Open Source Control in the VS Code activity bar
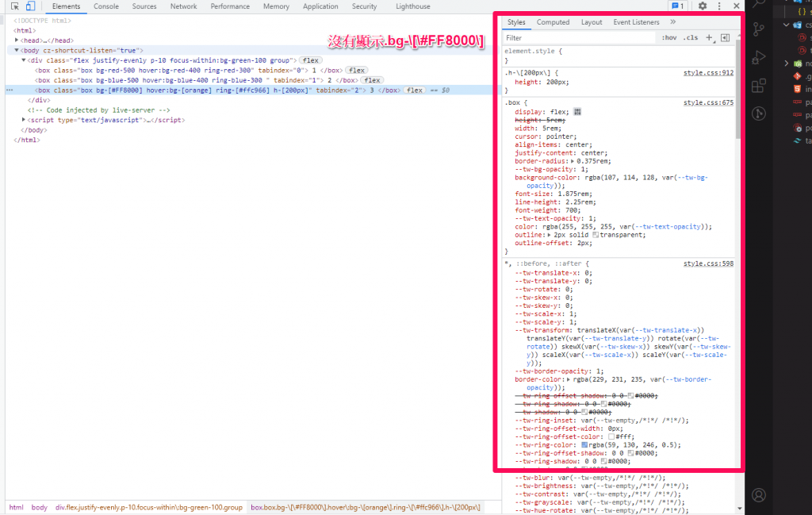 pyautogui.click(x=759, y=29)
